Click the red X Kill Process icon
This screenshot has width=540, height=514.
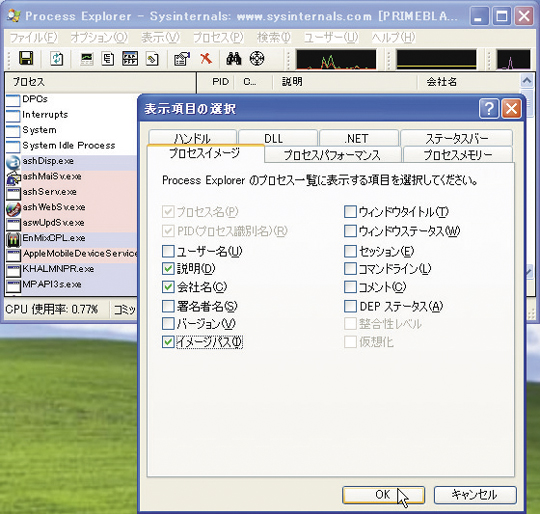[x=206, y=58]
